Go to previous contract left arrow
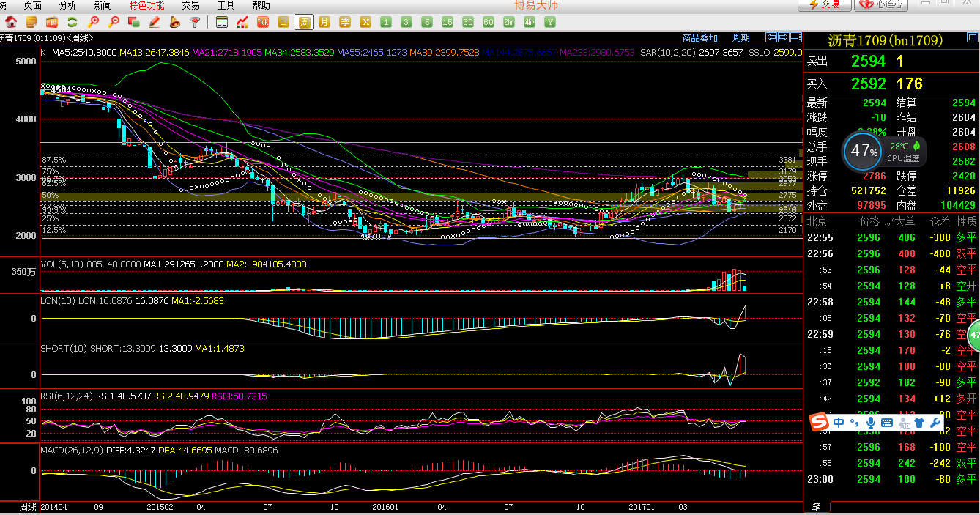This screenshot has width=980, height=515. (771, 37)
